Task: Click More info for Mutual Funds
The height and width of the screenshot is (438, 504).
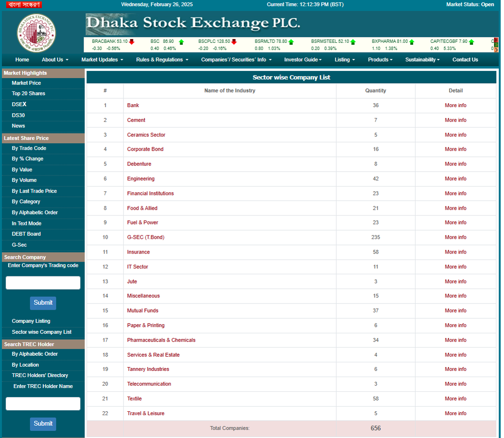Action: click(456, 311)
